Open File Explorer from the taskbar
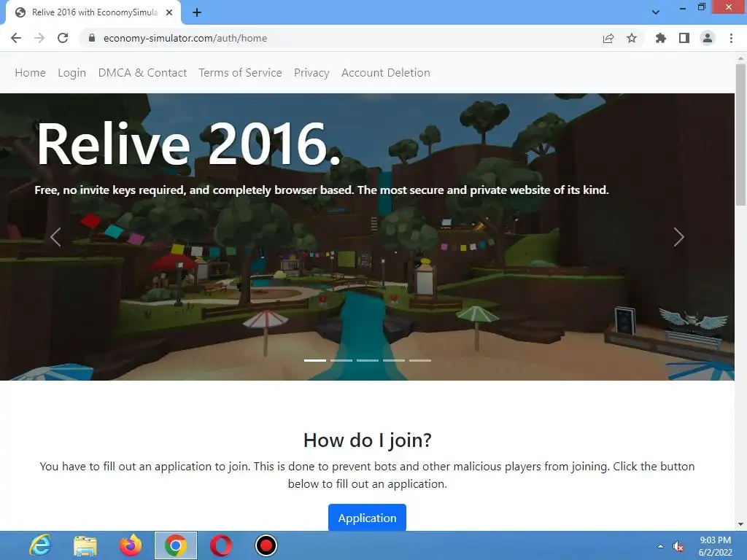This screenshot has width=747, height=560. coord(85,545)
